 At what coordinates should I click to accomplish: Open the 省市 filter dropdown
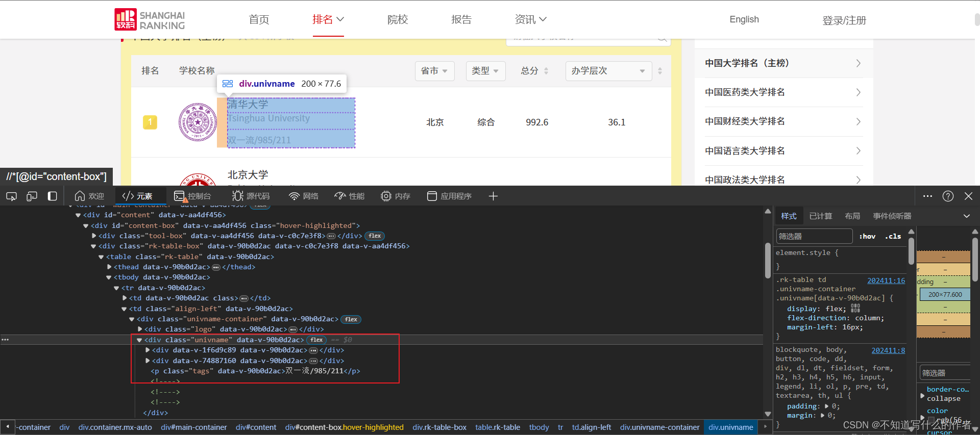pyautogui.click(x=434, y=71)
